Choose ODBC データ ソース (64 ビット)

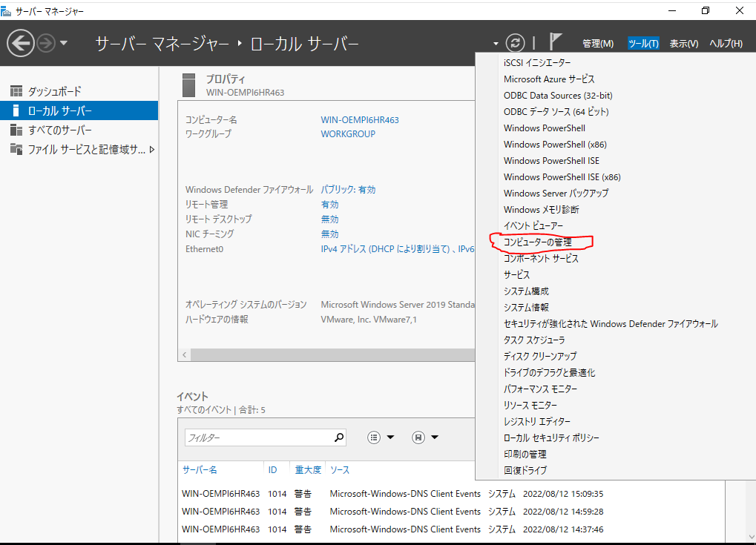click(556, 112)
